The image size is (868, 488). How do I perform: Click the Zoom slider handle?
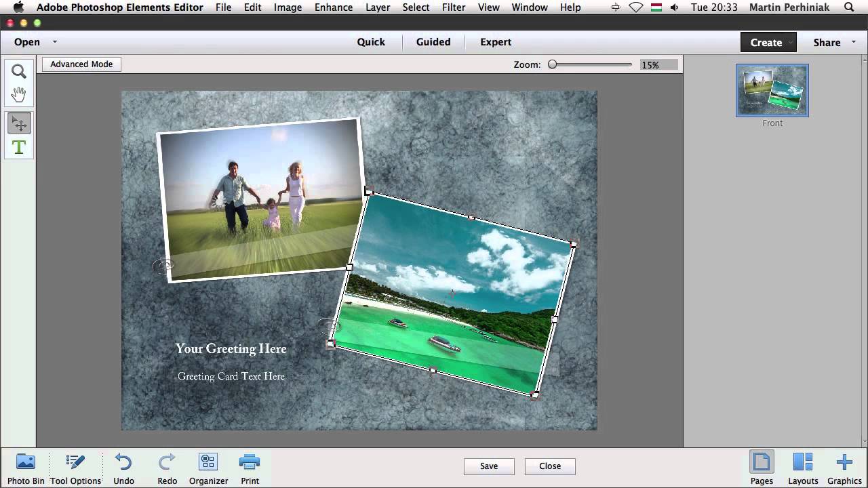553,64
